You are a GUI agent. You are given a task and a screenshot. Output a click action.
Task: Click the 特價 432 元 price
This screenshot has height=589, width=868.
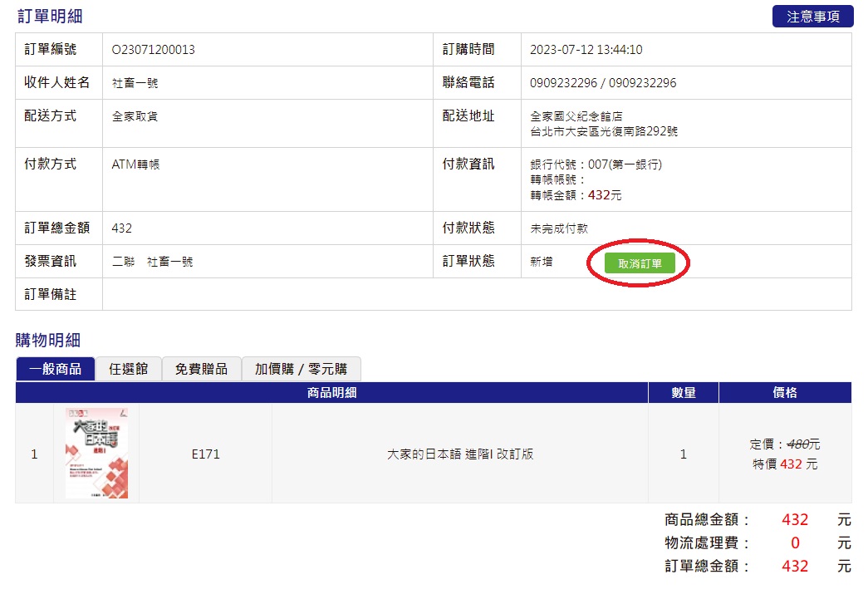tap(785, 464)
